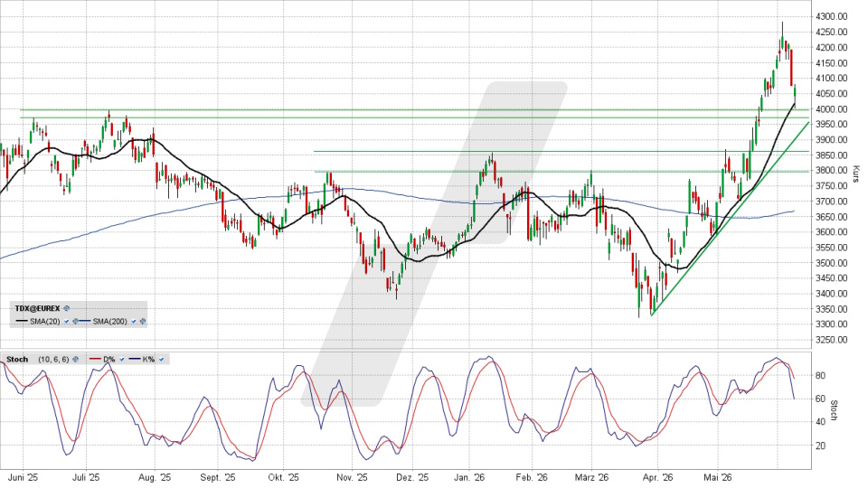Screen dimensions: 868x488
Task: Toggle the SMA(20) line checkbox
Action: pos(66,322)
